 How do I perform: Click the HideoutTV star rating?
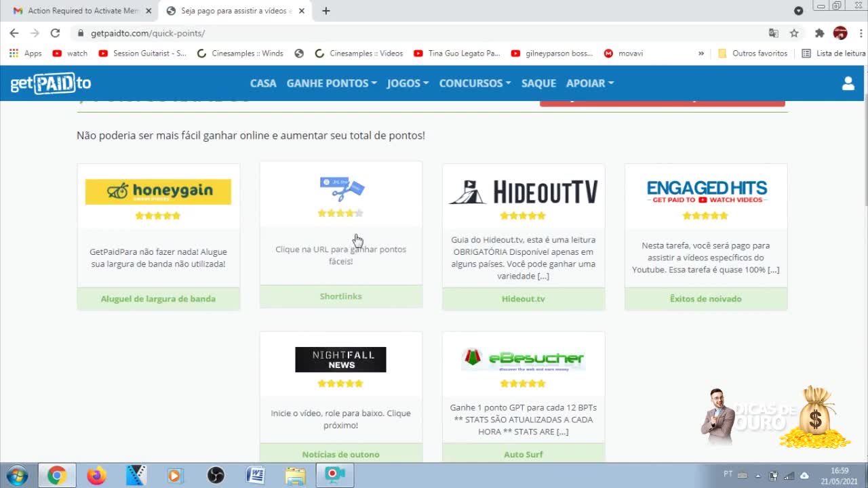pyautogui.click(x=523, y=216)
